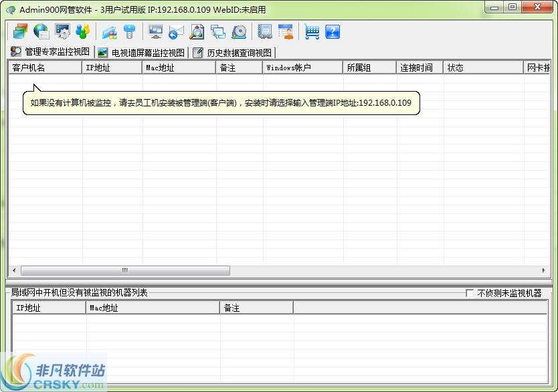The width and height of the screenshot is (558, 392).
Task: Minimize the Admin900 window
Action: click(x=494, y=7)
